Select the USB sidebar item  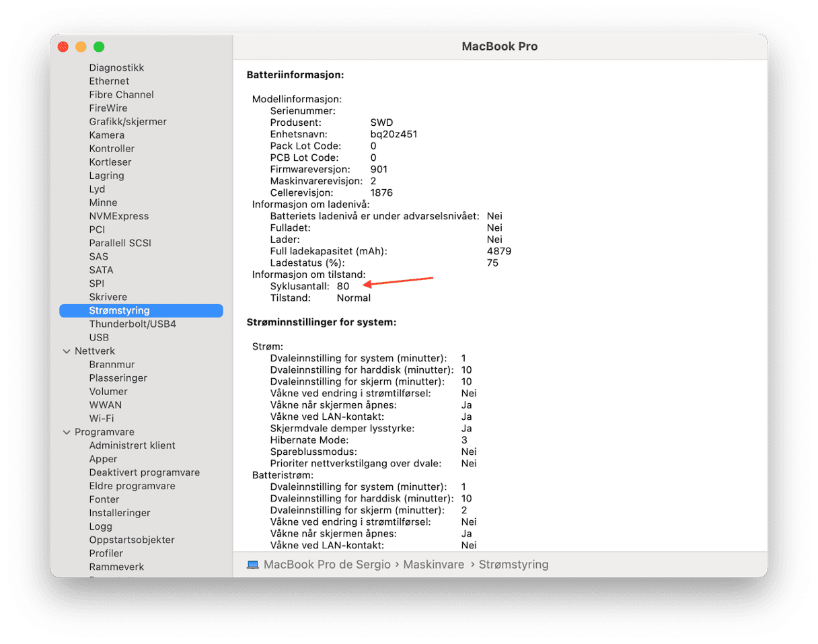click(99, 337)
